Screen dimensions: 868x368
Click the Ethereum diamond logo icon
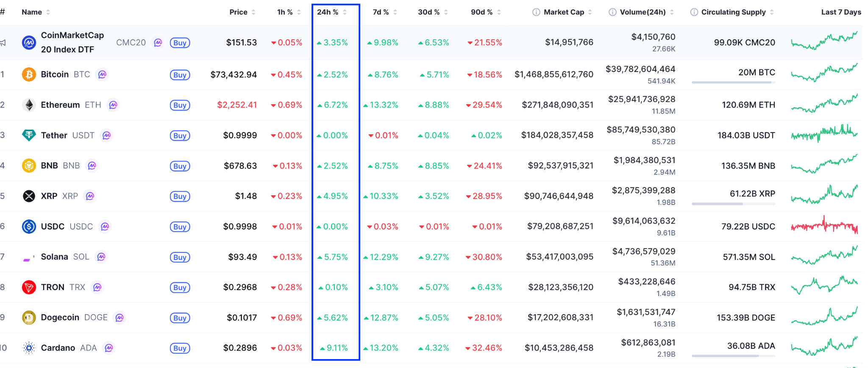pos(29,105)
